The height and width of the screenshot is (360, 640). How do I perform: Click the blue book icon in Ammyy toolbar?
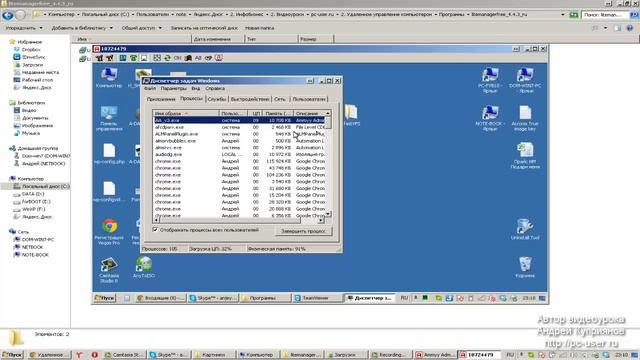click(x=122, y=58)
